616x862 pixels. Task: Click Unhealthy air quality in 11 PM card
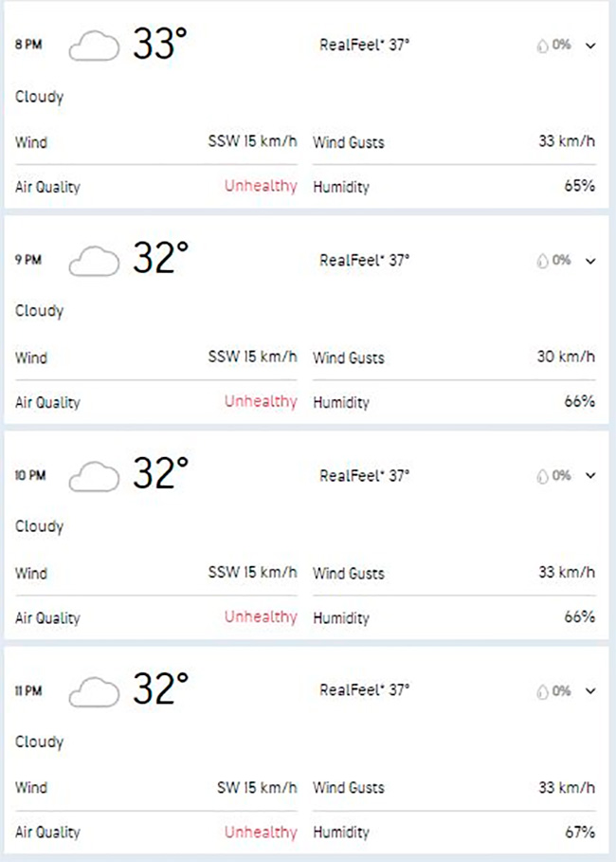pos(261,832)
